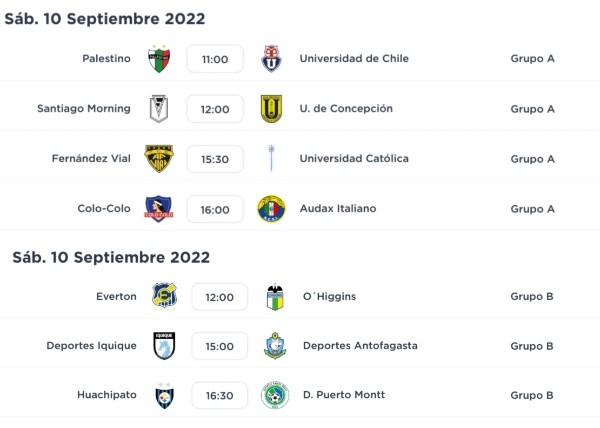Select the 16:30 Huachipato match time
Image resolution: width=600 pixels, height=428 pixels.
[x=219, y=396]
